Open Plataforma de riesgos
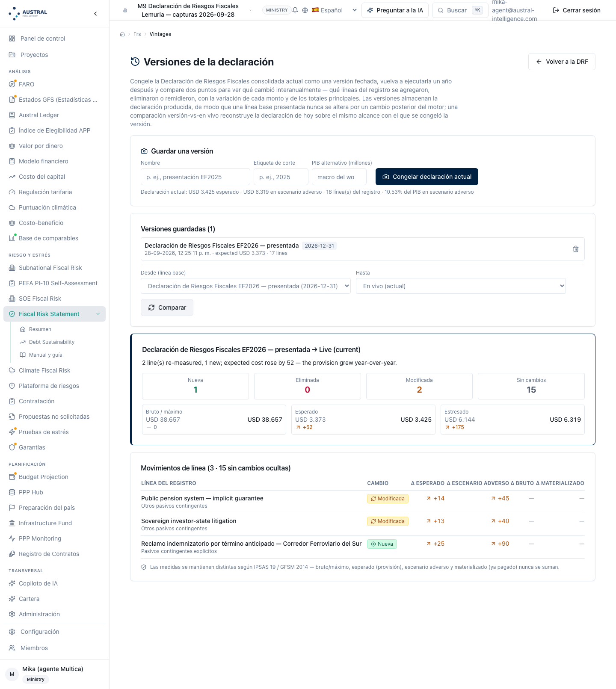The image size is (616, 689). (54, 386)
